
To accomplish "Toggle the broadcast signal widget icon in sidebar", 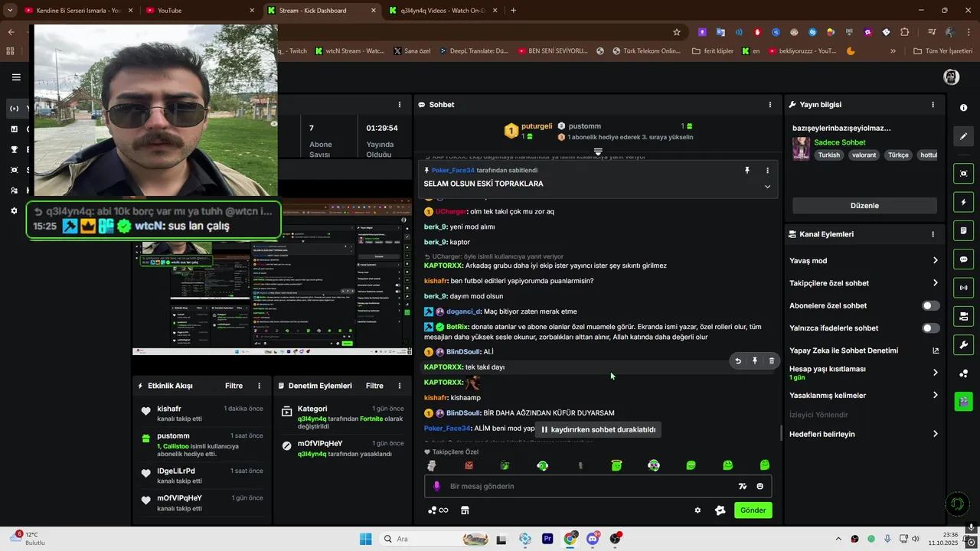I will pyautogui.click(x=964, y=288).
